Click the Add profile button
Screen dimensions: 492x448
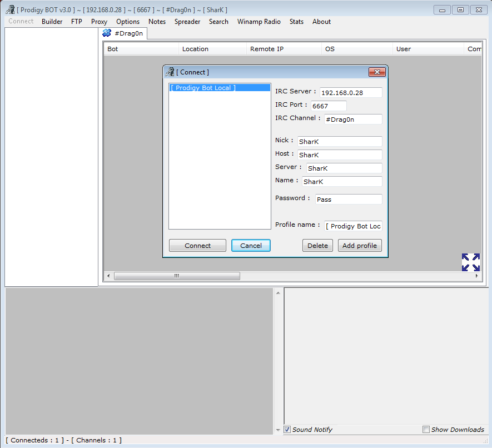click(359, 246)
